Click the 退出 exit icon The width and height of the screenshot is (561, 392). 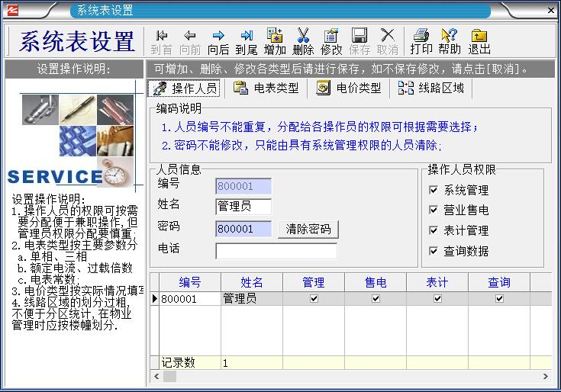click(479, 41)
